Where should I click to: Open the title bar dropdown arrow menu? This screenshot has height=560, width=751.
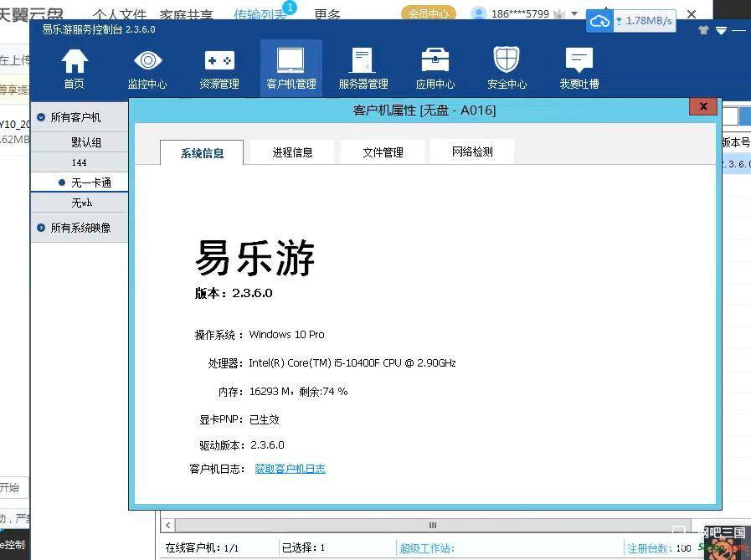coord(722,31)
